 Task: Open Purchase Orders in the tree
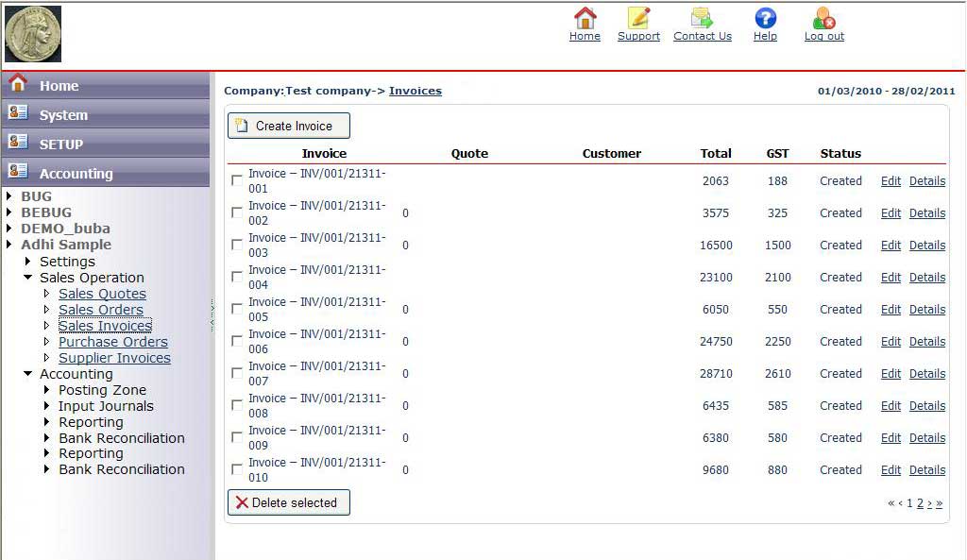tap(113, 342)
